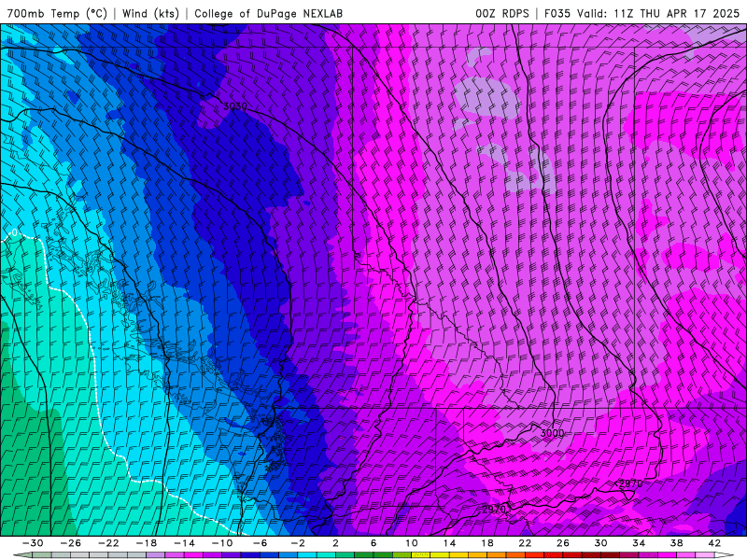Click the -26 value on the color scale
The image size is (747, 560).
(71, 543)
